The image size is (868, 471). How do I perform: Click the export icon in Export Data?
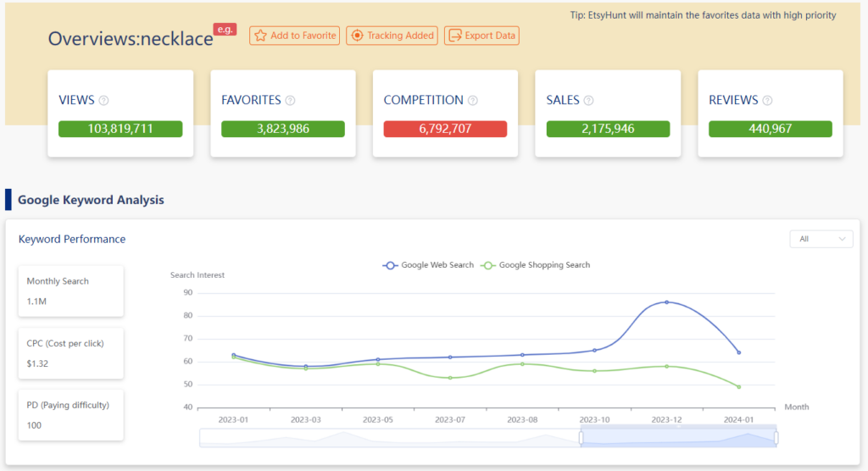(455, 36)
